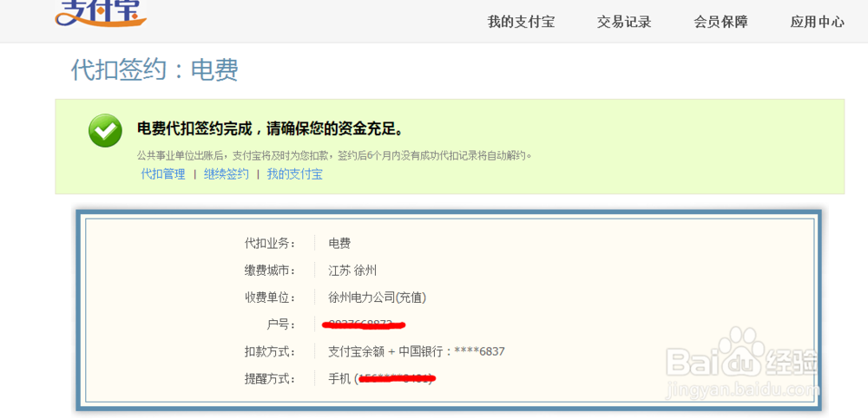The width and height of the screenshot is (868, 419).
Task: Click the page heading 代扣签约：电费
Action: point(155,70)
